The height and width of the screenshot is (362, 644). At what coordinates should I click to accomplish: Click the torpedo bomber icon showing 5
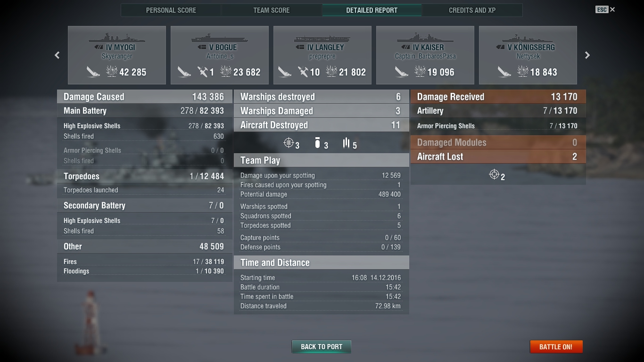click(347, 142)
